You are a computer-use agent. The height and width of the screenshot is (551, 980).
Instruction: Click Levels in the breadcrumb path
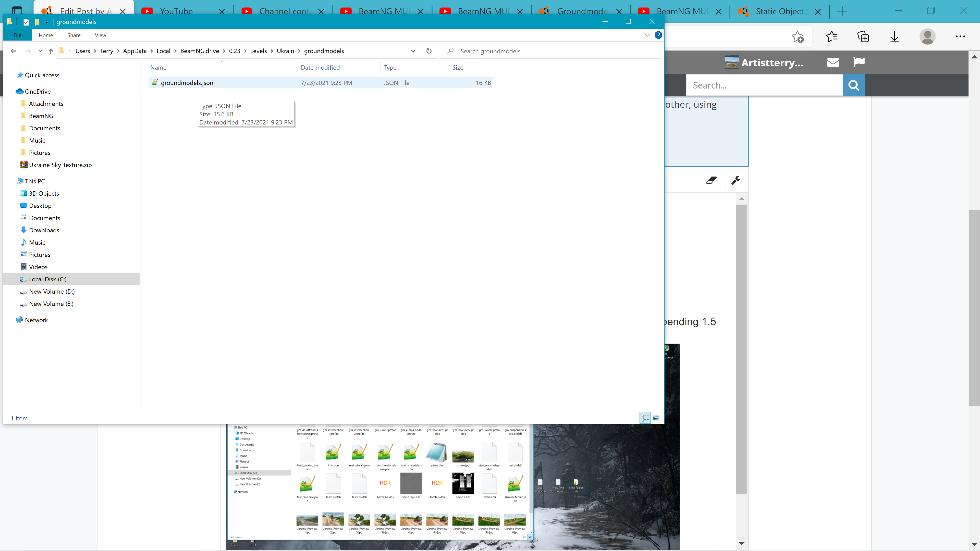[x=258, y=51]
